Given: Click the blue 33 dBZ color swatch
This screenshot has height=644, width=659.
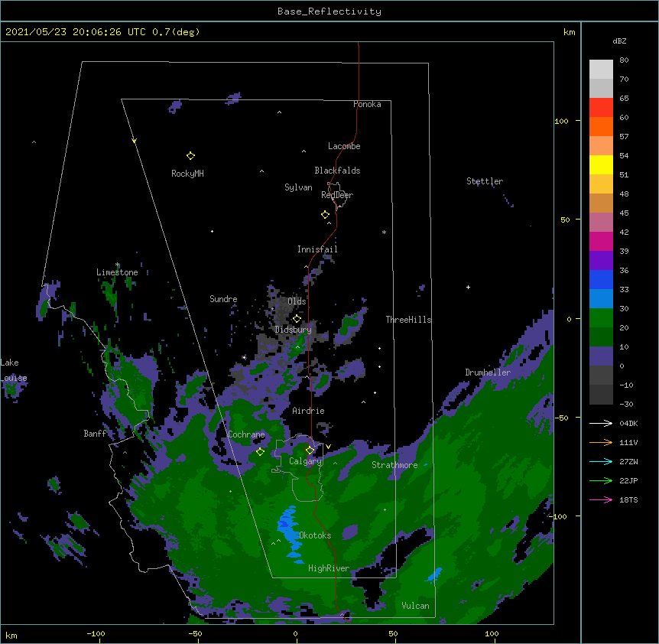Looking at the screenshot, I should coord(601,279).
